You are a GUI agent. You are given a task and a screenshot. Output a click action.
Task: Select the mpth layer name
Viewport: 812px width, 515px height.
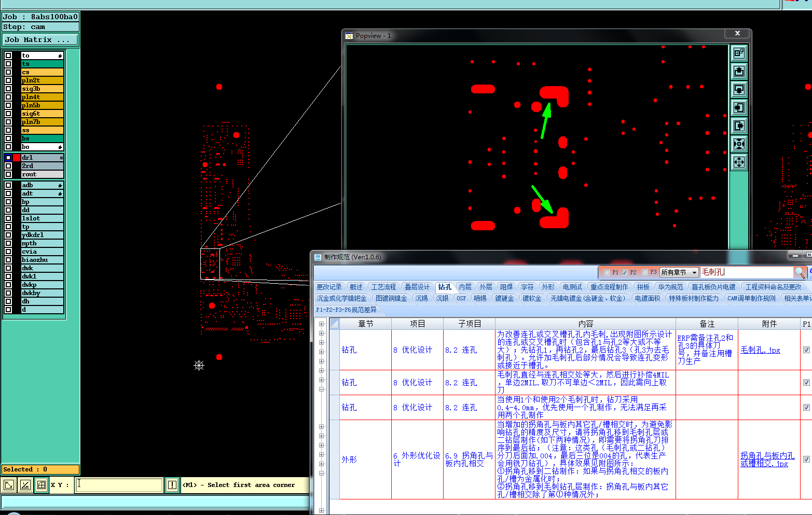click(x=42, y=243)
